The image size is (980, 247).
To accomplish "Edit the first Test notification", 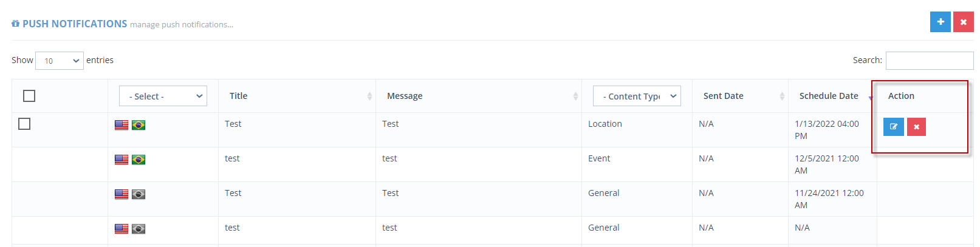I will (893, 127).
